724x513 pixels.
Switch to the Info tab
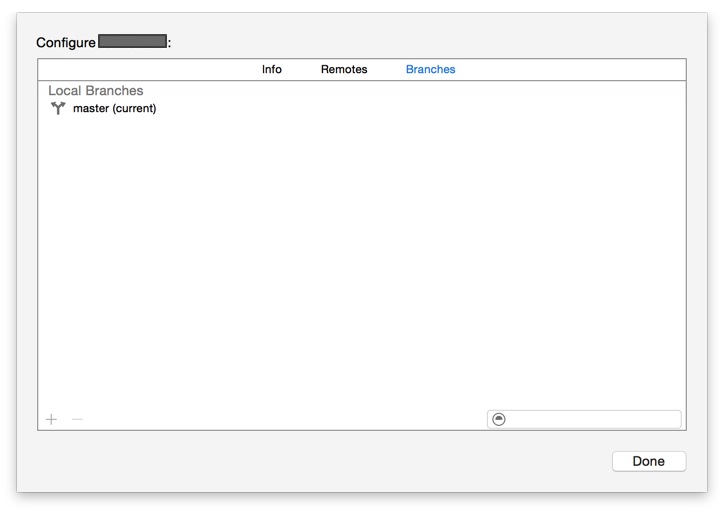272,69
